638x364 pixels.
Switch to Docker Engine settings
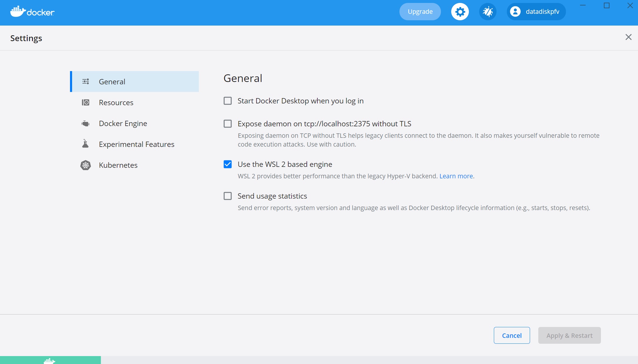[134, 123]
